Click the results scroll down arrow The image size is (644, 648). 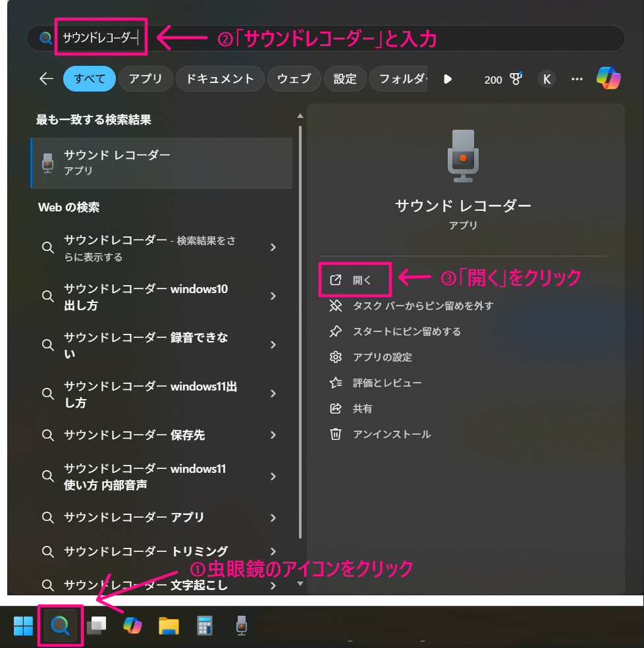point(300,583)
